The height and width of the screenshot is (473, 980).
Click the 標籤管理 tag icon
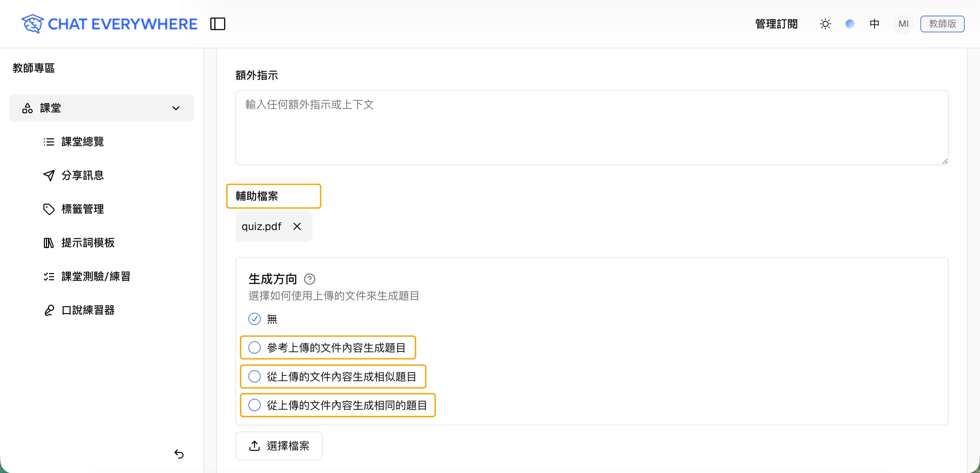pos(49,209)
